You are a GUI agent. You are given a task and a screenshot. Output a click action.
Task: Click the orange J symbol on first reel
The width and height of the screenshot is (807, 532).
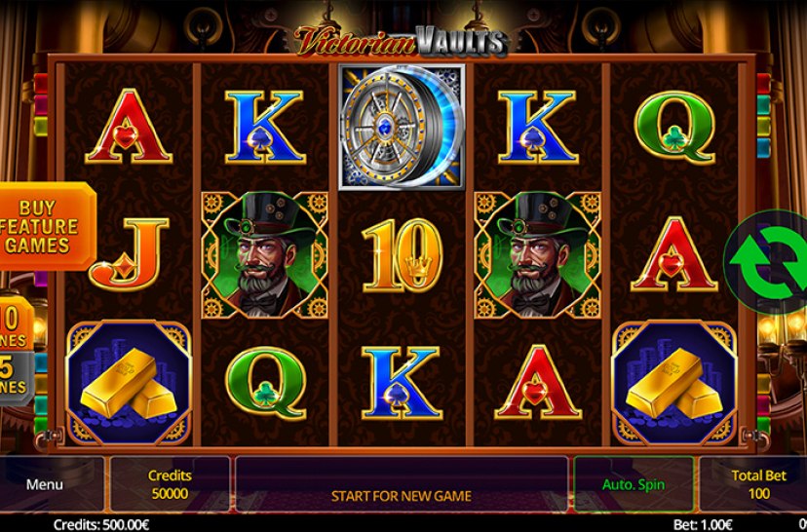click(129, 253)
